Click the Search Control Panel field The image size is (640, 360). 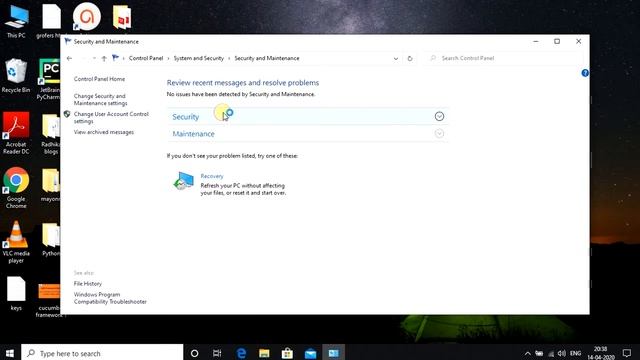tap(505, 58)
